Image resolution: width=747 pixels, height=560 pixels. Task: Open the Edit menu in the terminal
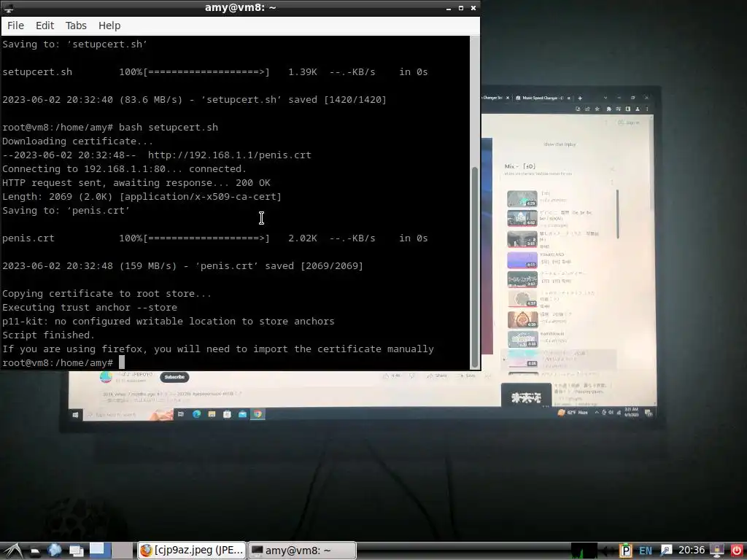(44, 26)
